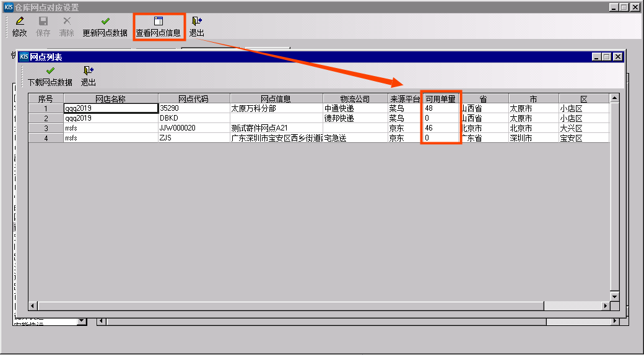The image size is (644, 355).
Task: Click the 太原万科分部 cell
Action: click(x=276, y=108)
